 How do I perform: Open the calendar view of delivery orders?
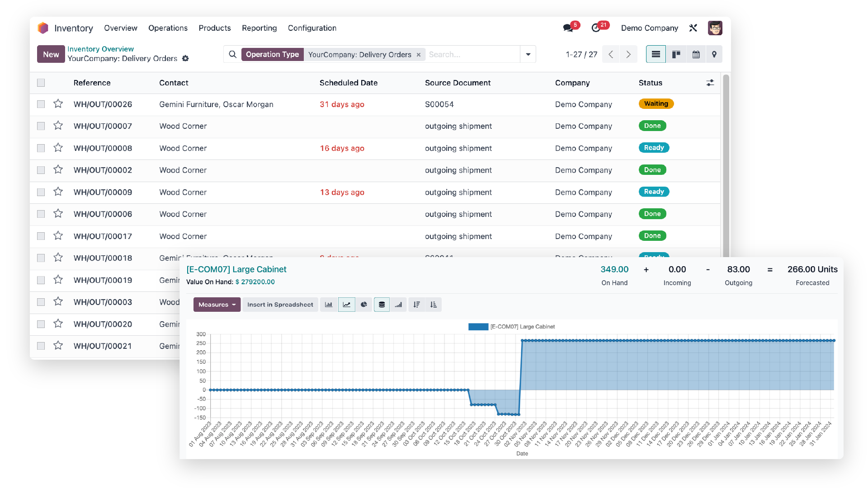(696, 54)
